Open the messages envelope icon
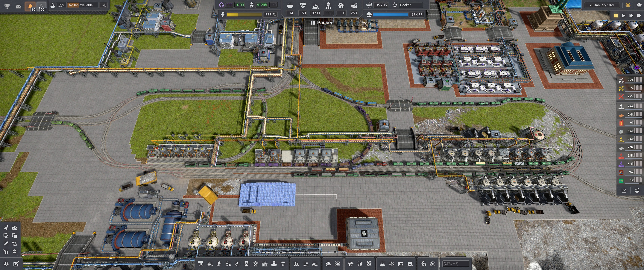 click(x=19, y=6)
